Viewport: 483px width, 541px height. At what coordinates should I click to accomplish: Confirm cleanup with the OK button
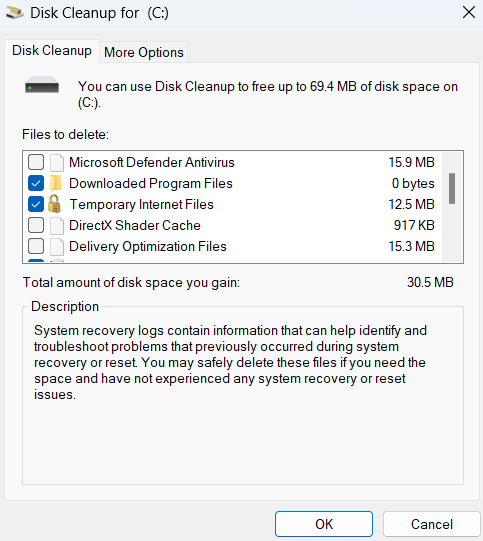pyautogui.click(x=324, y=524)
